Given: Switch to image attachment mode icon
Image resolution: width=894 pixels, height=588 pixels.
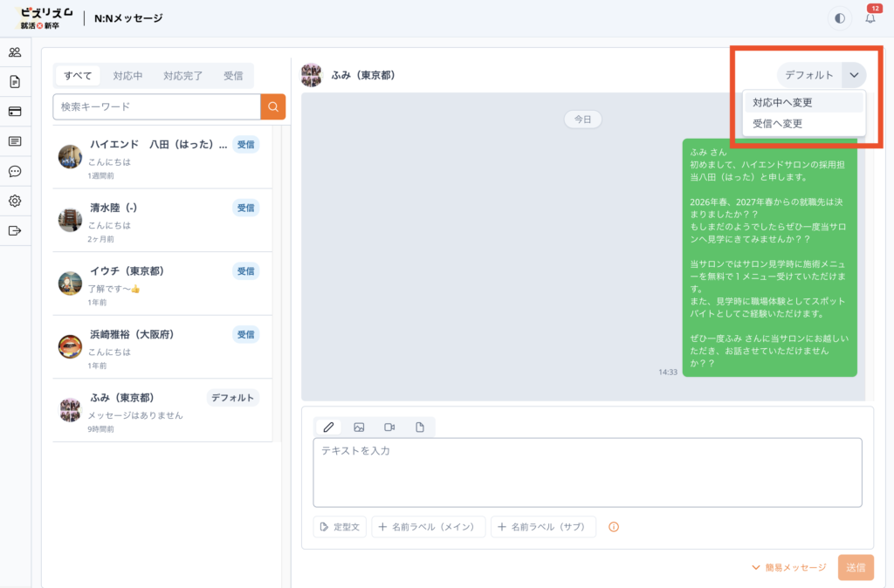Looking at the screenshot, I should (359, 427).
